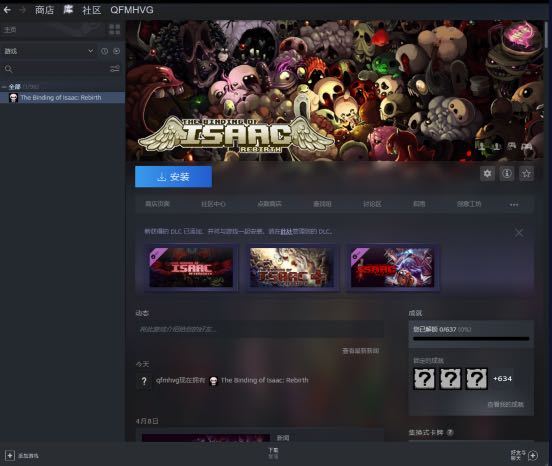552x466 pixels.
Task: Click the add game plus icon
Action: click(10, 455)
